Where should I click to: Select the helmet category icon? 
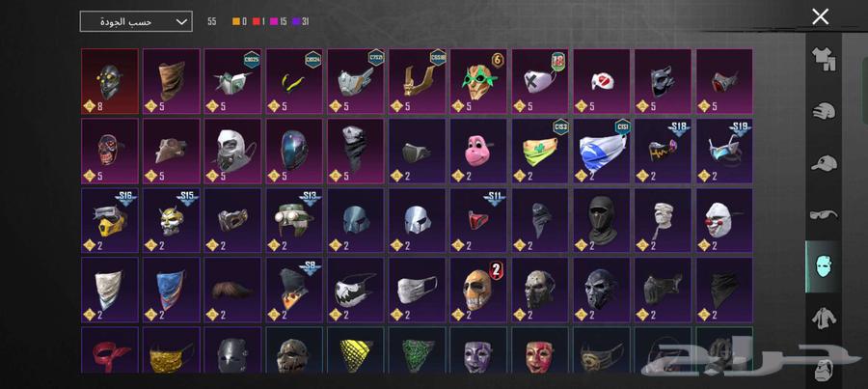[824, 111]
